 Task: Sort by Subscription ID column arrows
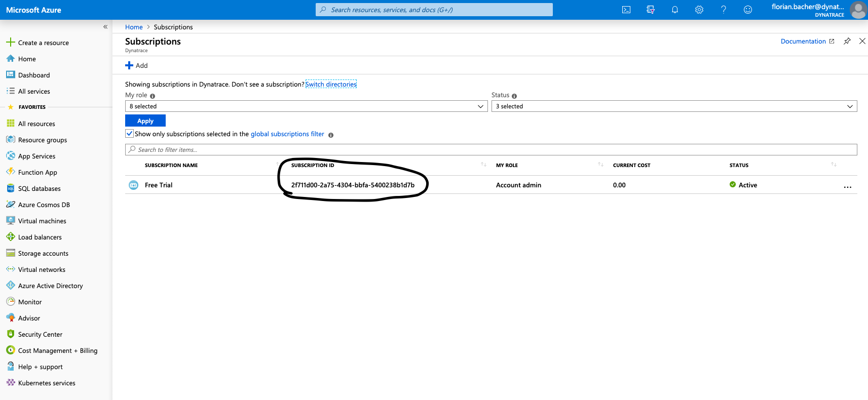pyautogui.click(x=483, y=165)
